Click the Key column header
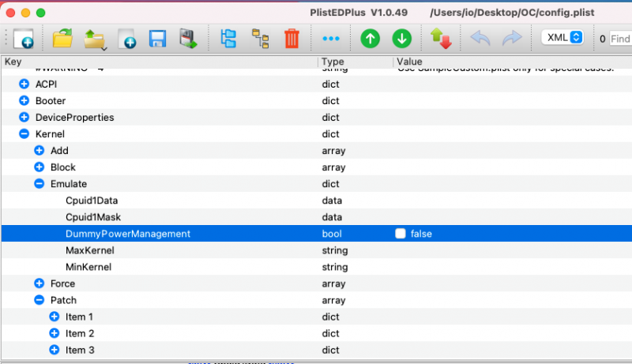Image resolution: width=632 pixels, height=364 pixels. click(x=160, y=62)
